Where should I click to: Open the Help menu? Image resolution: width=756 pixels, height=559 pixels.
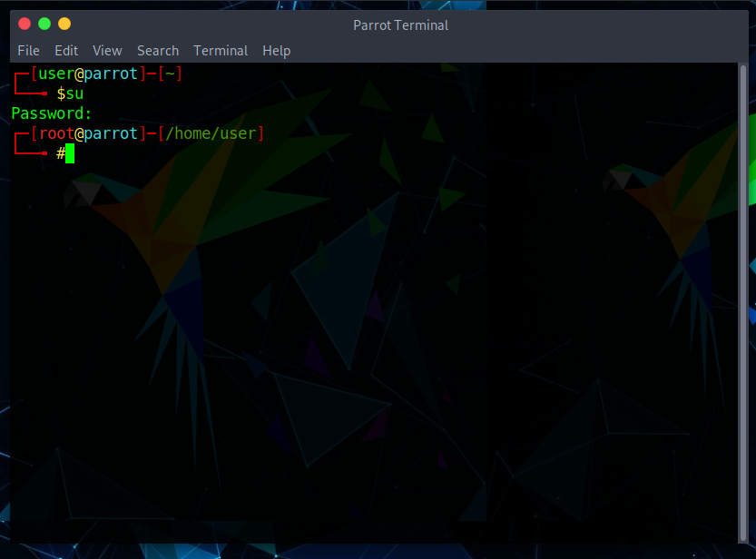[276, 51]
